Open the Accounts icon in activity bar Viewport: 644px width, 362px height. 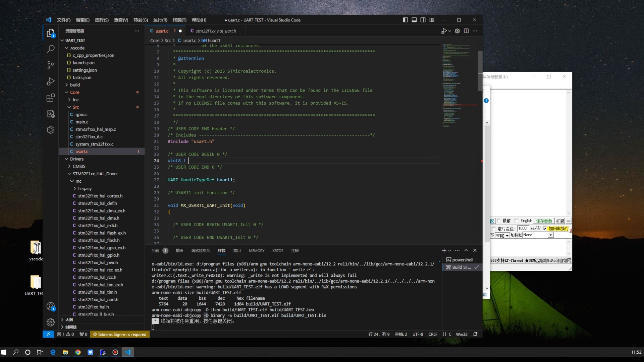(x=51, y=306)
